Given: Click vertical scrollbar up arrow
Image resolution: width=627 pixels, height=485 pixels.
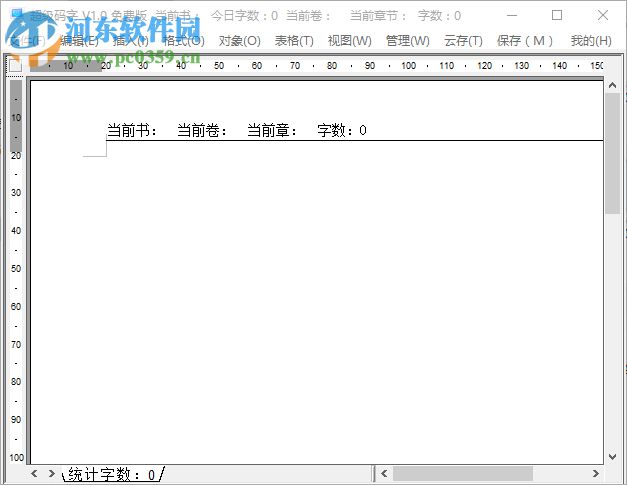Looking at the screenshot, I should tap(612, 85).
